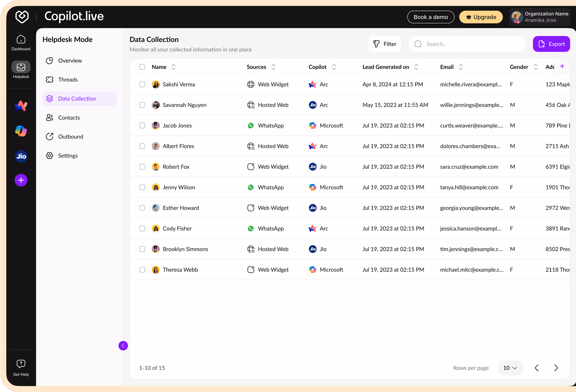The height and width of the screenshot is (392, 576).
Task: Click the search magnifier icon
Action: pyautogui.click(x=418, y=44)
